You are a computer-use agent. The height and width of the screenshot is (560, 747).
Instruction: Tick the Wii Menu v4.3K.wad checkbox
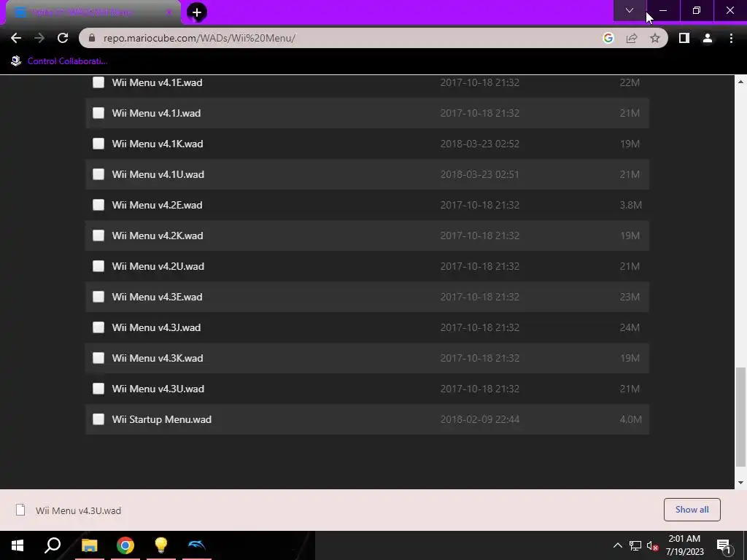[98, 357]
